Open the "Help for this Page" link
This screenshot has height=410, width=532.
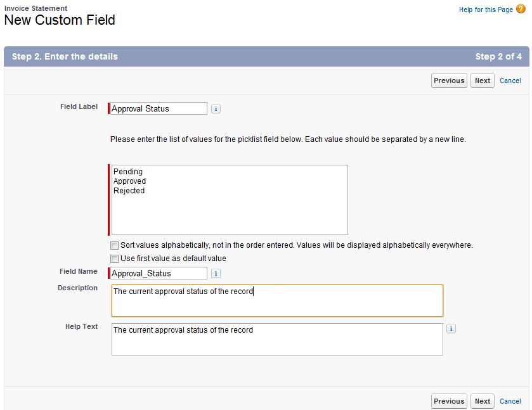[x=486, y=10]
